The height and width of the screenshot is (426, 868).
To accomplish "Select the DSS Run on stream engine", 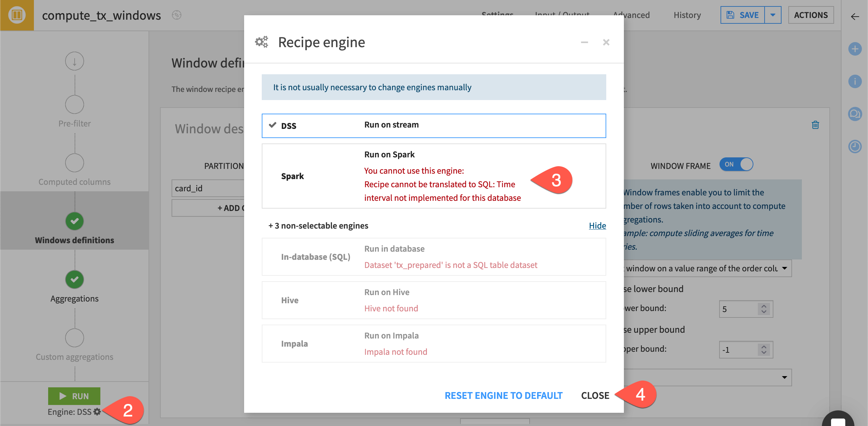I will point(434,125).
